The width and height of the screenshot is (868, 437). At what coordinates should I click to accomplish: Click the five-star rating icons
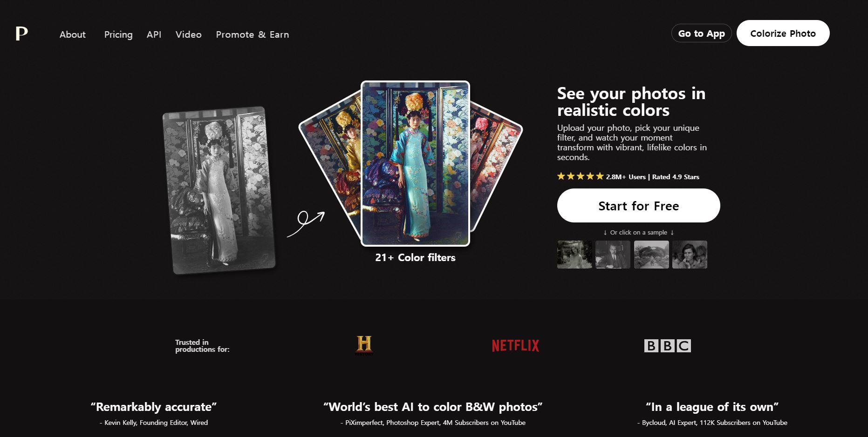(x=581, y=176)
